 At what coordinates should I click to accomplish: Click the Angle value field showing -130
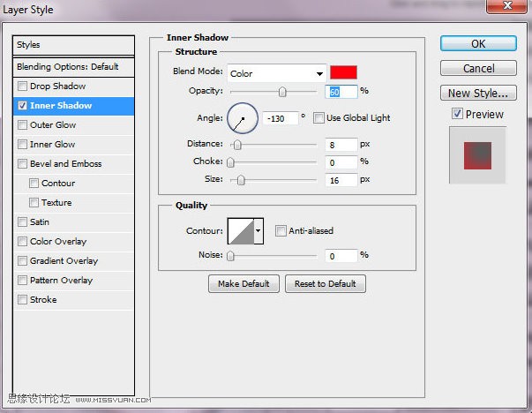tap(281, 119)
